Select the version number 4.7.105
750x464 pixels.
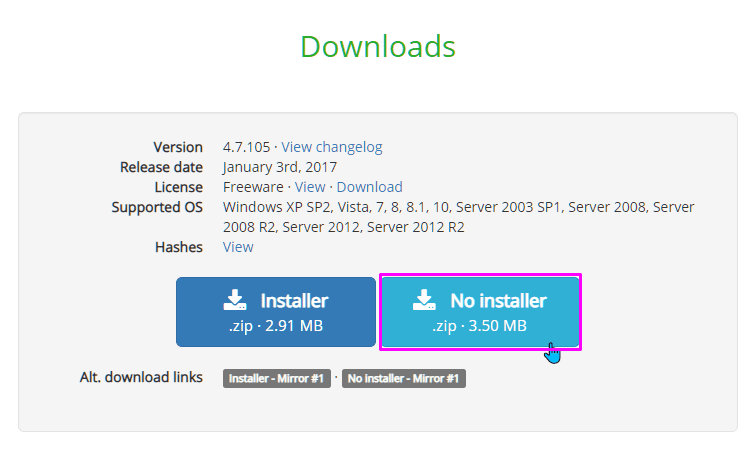[x=246, y=147]
